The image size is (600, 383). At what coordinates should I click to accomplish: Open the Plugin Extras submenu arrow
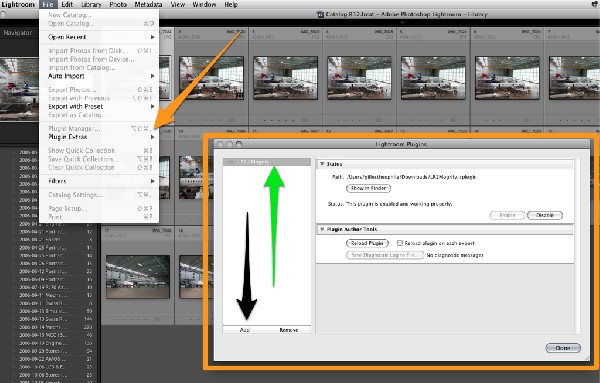[x=152, y=137]
